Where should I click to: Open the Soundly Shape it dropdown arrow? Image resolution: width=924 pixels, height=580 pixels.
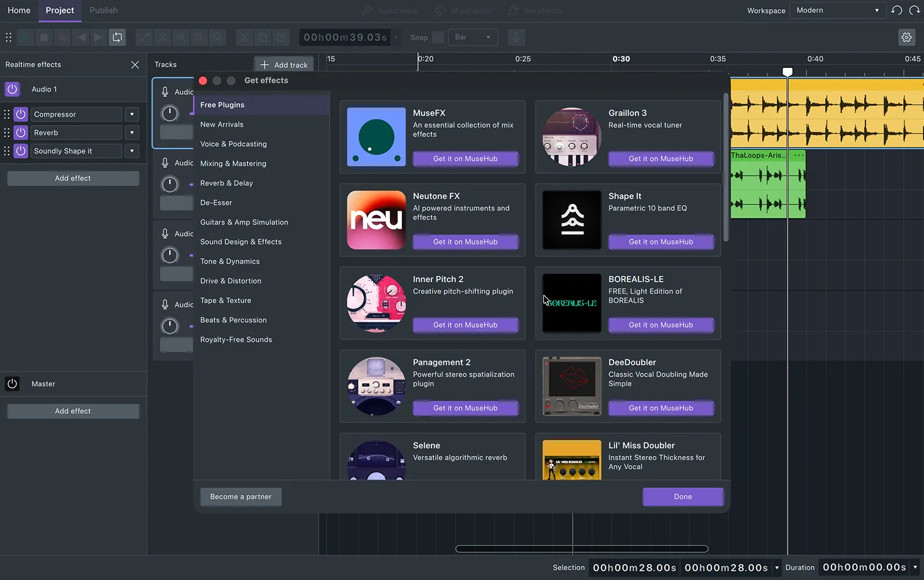click(x=132, y=151)
